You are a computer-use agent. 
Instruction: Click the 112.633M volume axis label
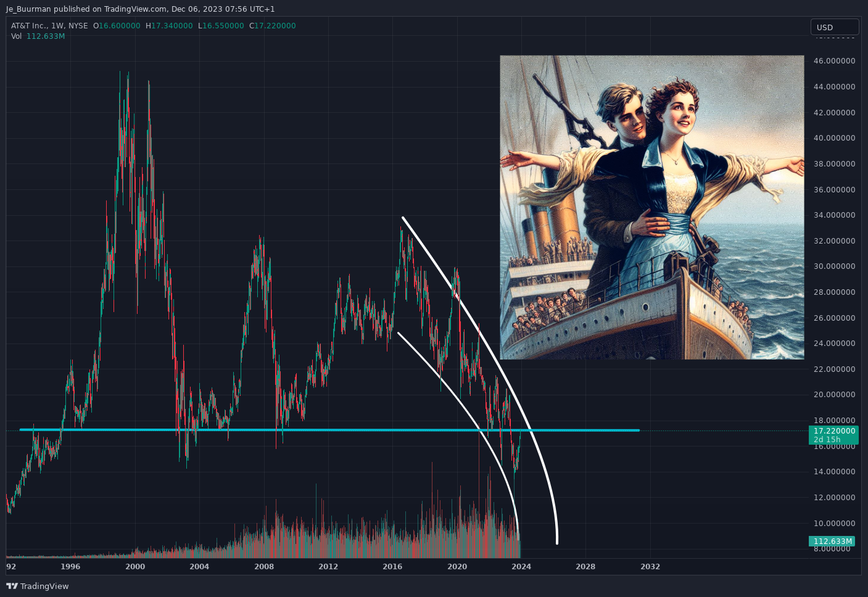pyautogui.click(x=832, y=541)
